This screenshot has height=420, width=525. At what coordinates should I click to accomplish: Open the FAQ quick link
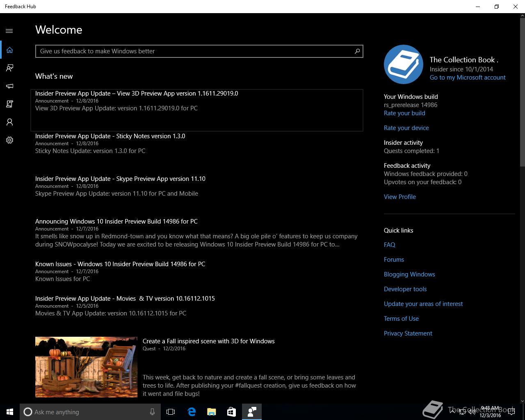390,245
